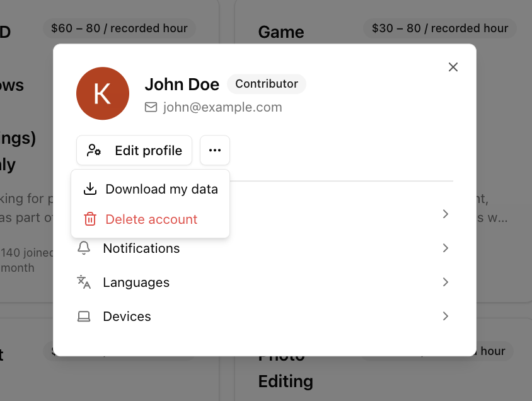The image size is (532, 401).
Task: Select Download my data from the menu
Action: point(150,189)
